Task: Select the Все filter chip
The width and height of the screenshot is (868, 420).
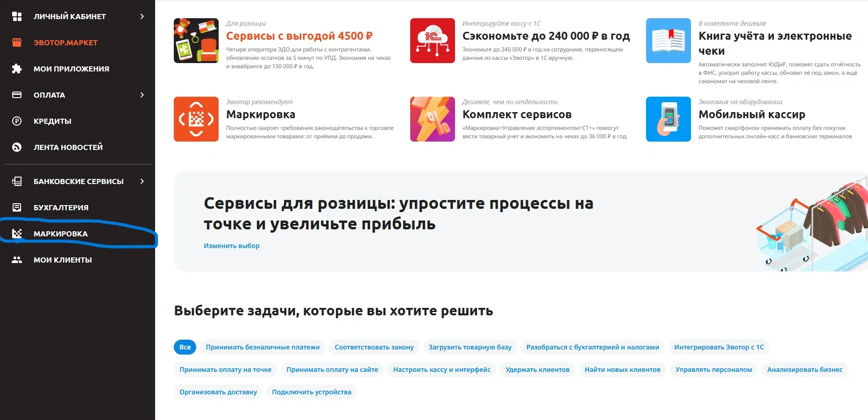Action: [x=185, y=347]
